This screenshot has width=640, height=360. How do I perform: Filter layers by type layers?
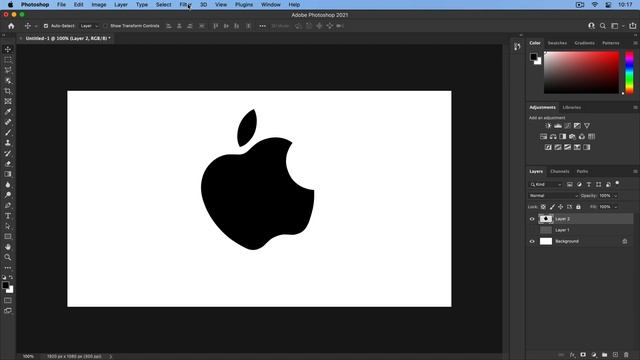tap(589, 184)
